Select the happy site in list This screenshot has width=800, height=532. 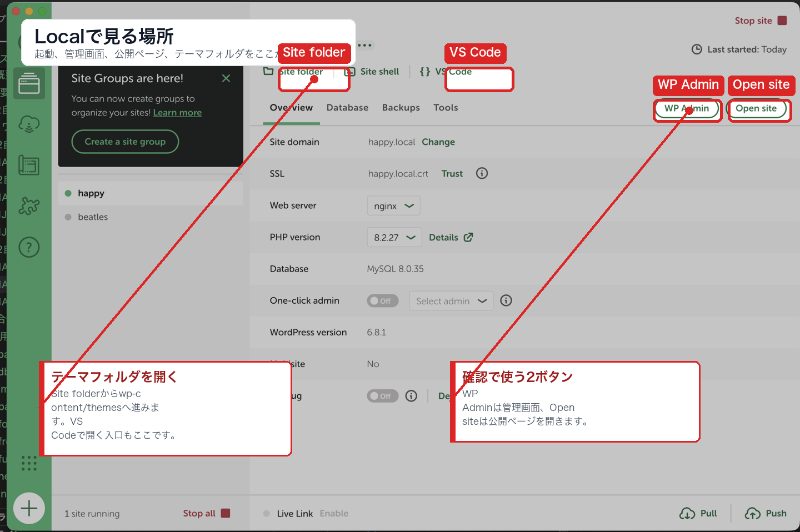pos(151,193)
